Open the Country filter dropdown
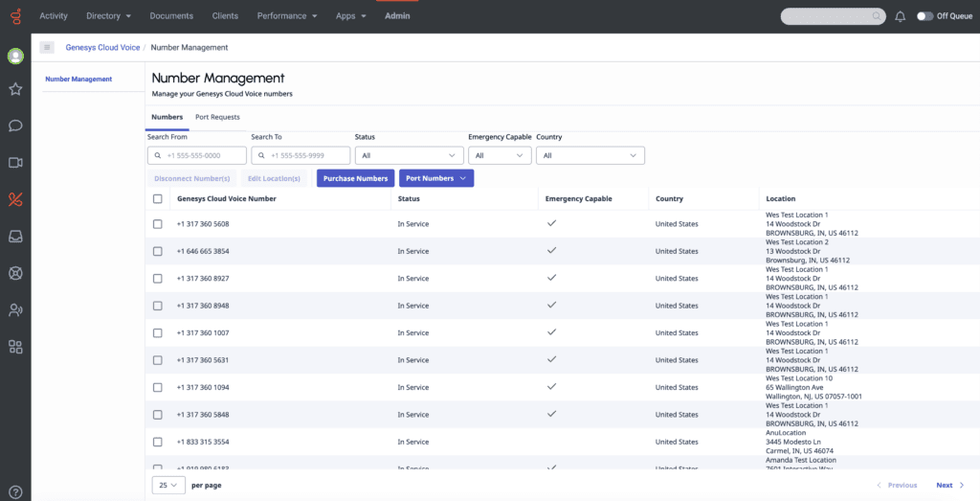Viewport: 980px width, 501px height. (x=590, y=155)
